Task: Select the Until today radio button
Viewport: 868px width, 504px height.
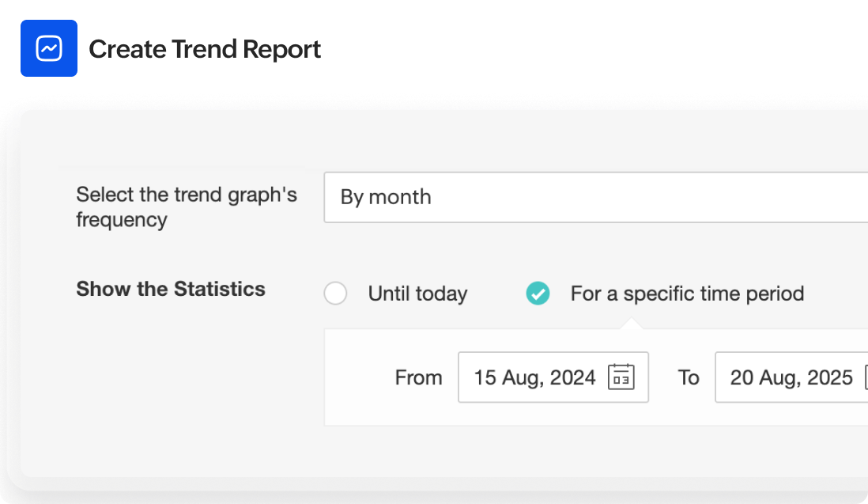Action: coord(335,294)
